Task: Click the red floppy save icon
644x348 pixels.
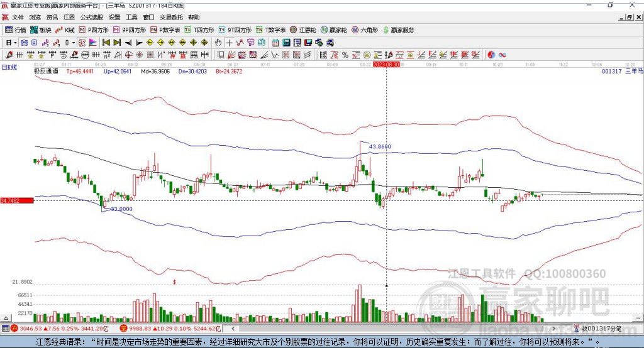Action: [308, 43]
